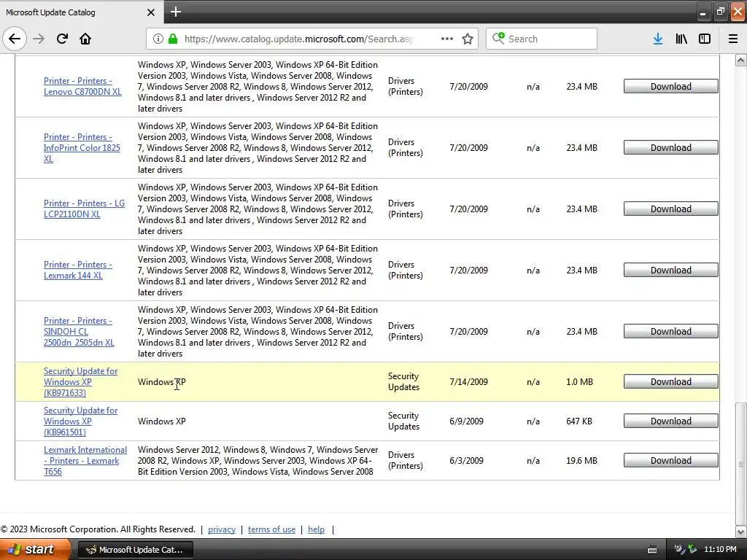The width and height of the screenshot is (747, 560).
Task: Click the 7/14/2009 date cell
Action: coord(468,382)
